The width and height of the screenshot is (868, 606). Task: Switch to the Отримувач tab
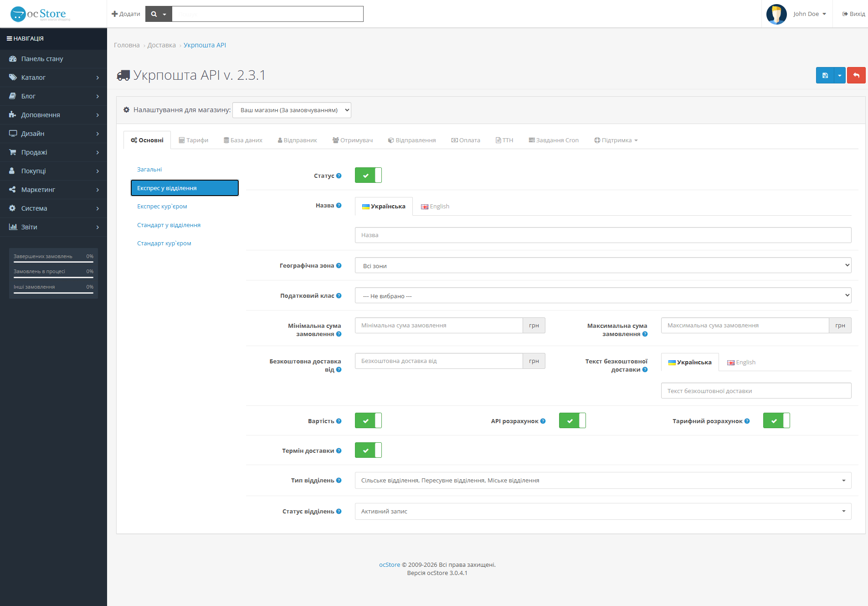pyautogui.click(x=353, y=140)
